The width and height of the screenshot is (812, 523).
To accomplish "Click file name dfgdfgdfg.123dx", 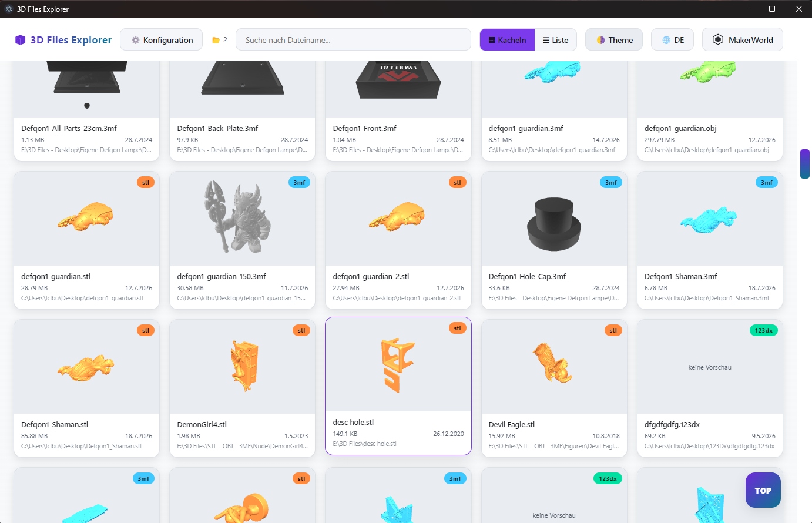I will 672,424.
